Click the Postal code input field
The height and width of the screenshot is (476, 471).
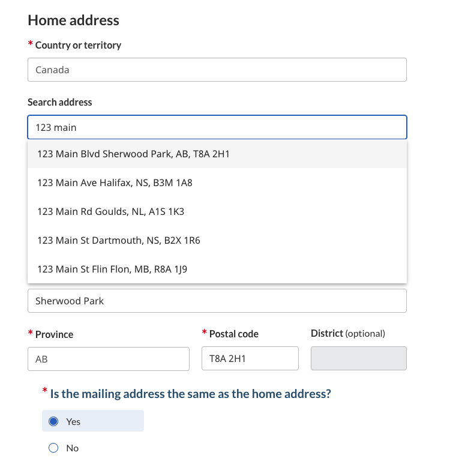(x=250, y=358)
